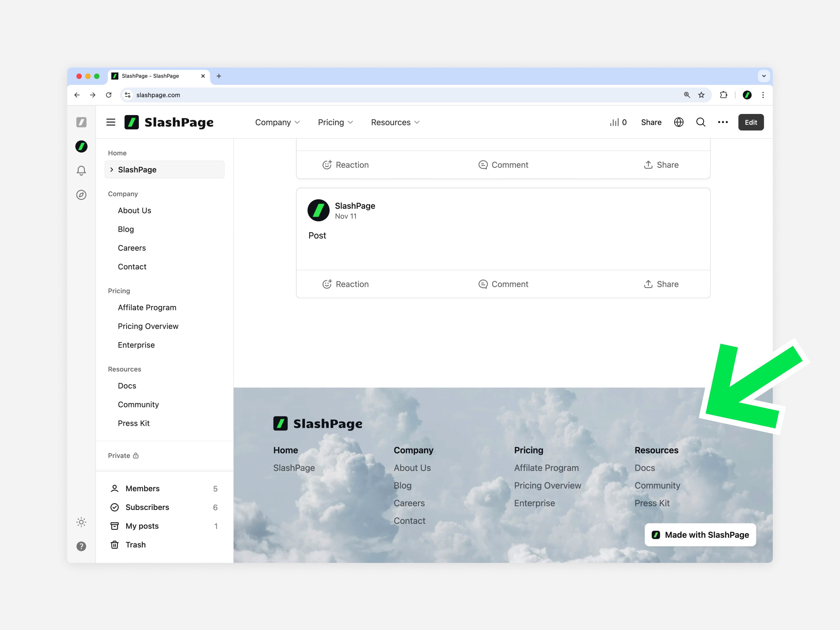Select Press Kit in sidebar

tap(134, 423)
